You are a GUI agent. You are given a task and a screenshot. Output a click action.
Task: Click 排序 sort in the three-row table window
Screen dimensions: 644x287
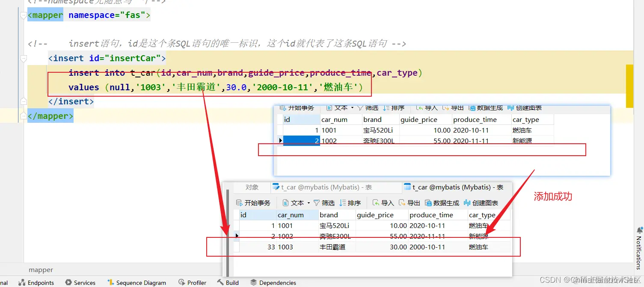(350, 203)
